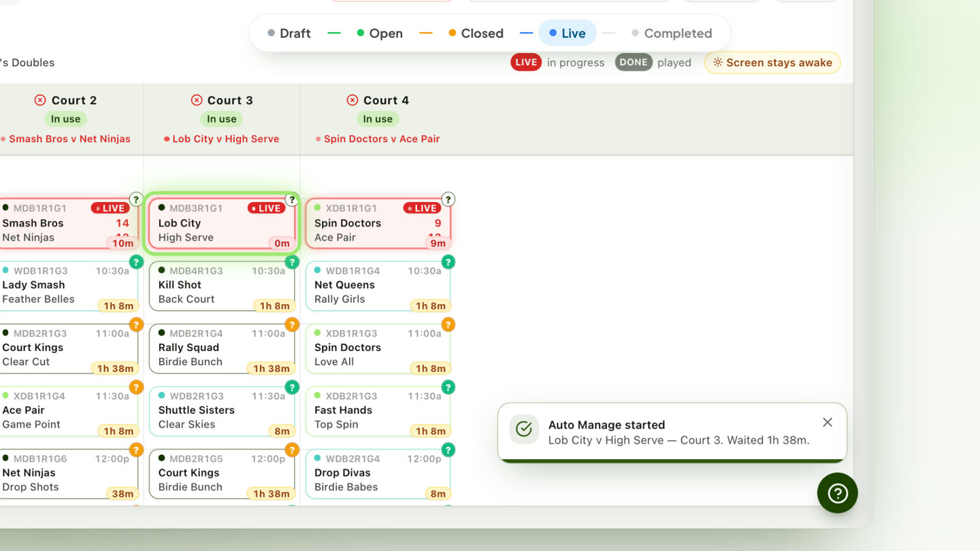Click the question badge on Smash Bros card
The height and width of the screenshot is (551, 980).
point(136,199)
